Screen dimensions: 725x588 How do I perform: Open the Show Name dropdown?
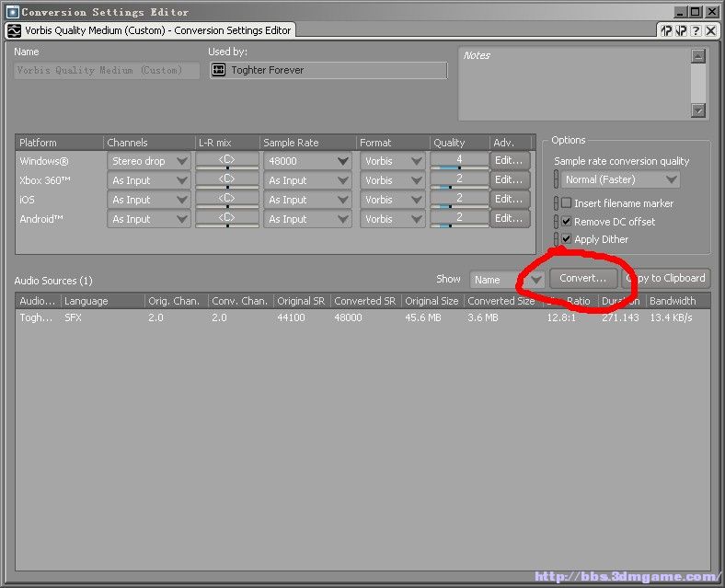click(507, 280)
